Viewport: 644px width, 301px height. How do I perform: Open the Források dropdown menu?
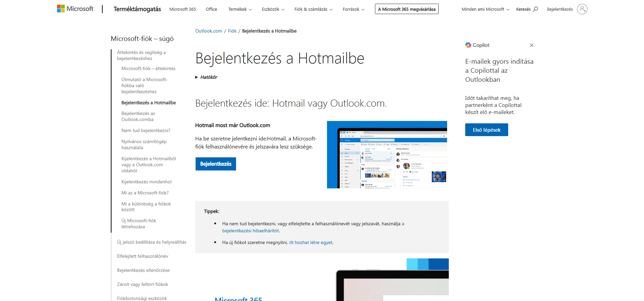pos(354,9)
